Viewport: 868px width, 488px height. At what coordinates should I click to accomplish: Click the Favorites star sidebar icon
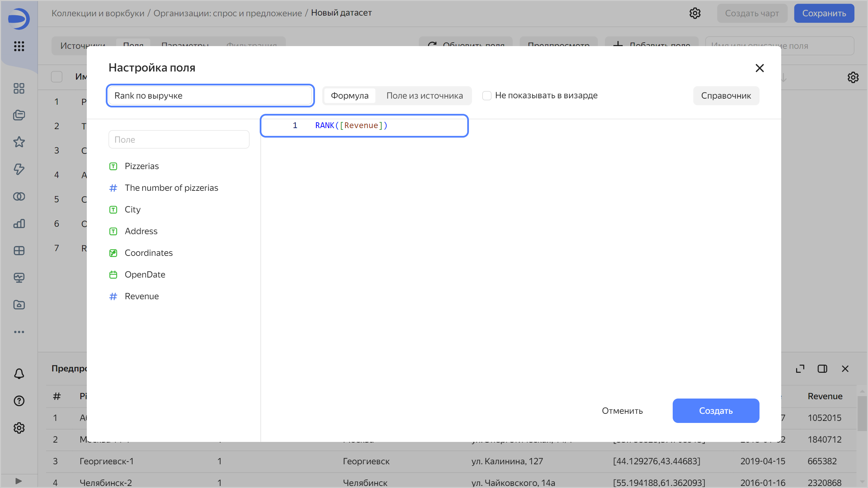(x=19, y=142)
